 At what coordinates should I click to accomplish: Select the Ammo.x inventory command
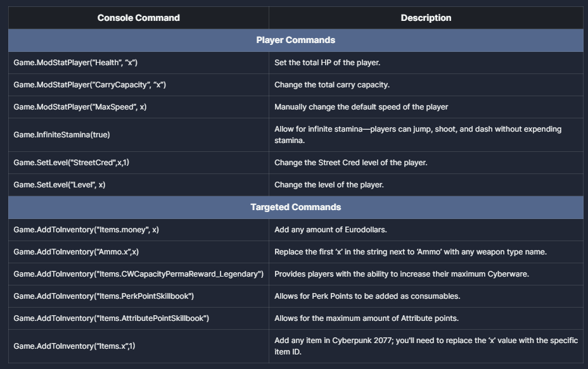coord(76,252)
